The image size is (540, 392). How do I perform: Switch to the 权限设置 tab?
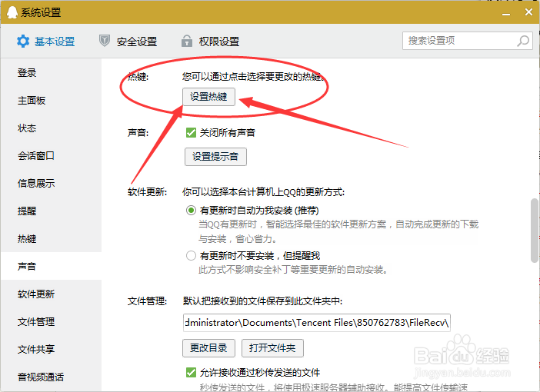click(211, 42)
